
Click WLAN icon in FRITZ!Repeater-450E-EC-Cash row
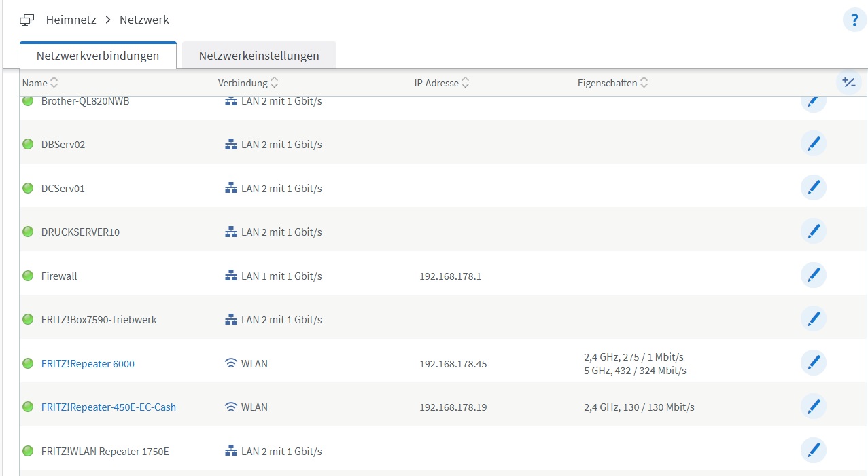231,407
